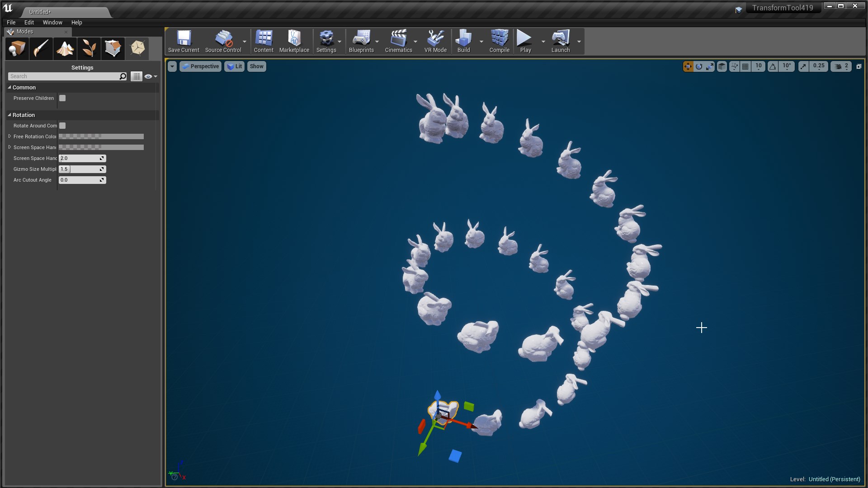
Task: Open the Marketplace
Action: (x=294, y=42)
